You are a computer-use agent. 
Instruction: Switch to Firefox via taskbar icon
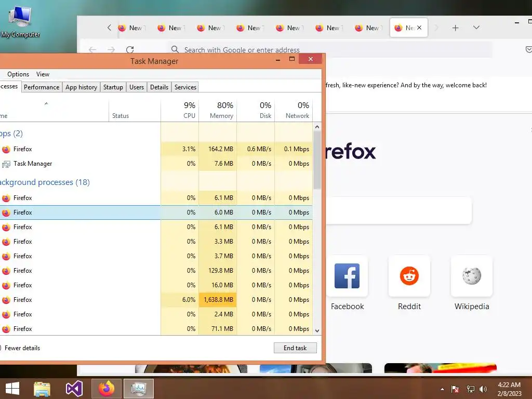click(106, 389)
